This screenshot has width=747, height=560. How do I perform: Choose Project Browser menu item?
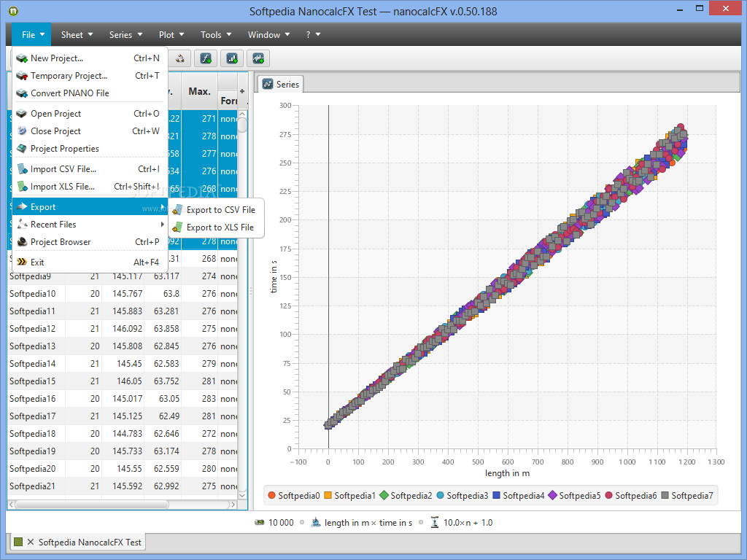pos(90,242)
